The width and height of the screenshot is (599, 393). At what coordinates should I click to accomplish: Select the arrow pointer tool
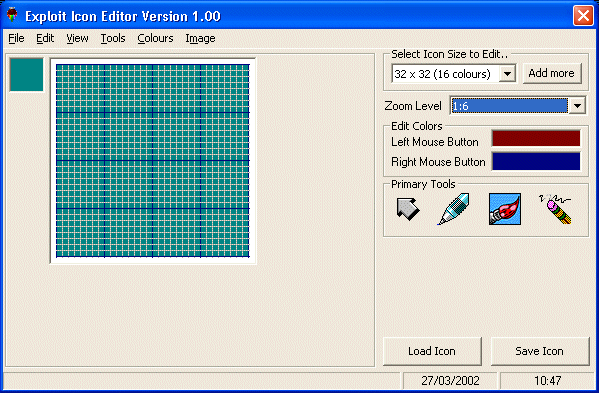[x=408, y=209]
